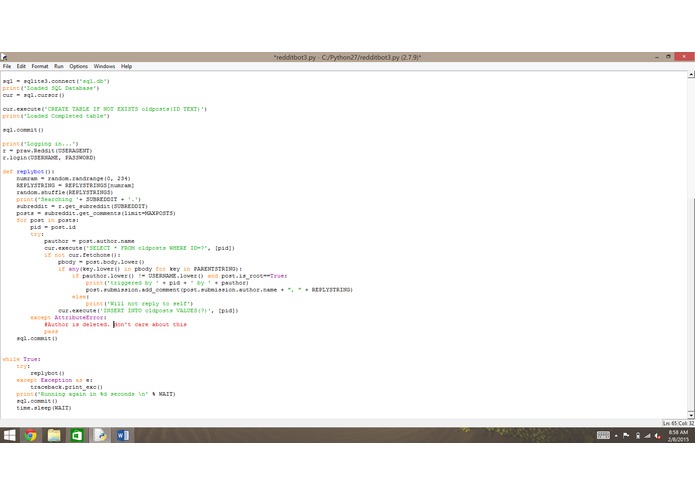Click the 'cur = sql.cursor()' line
Viewport: 695px width, 494px height.
tap(33, 95)
